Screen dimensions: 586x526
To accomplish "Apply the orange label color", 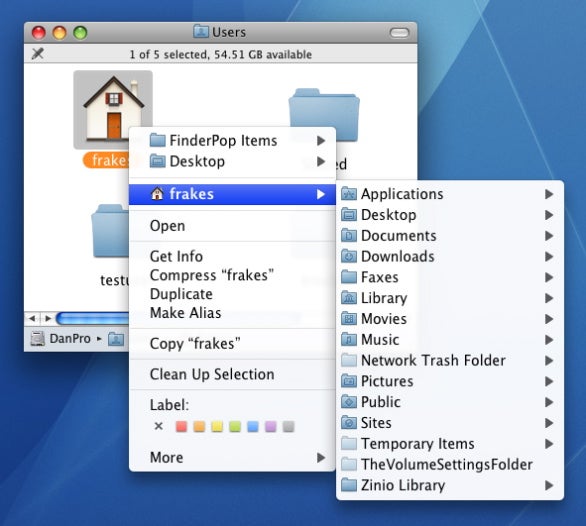I will pyautogui.click(x=199, y=426).
